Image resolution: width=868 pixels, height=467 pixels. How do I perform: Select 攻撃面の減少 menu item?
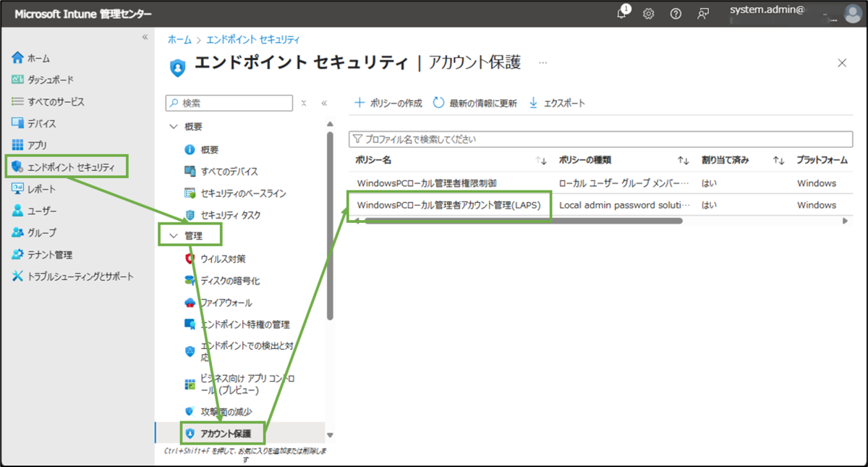[226, 411]
